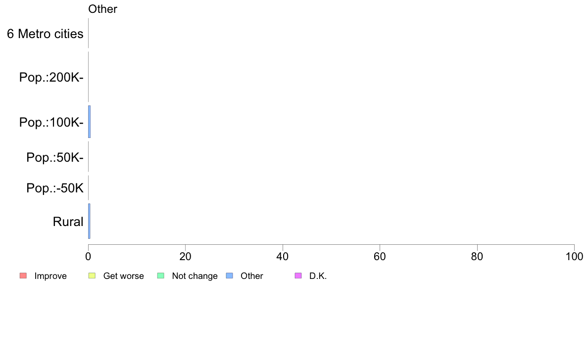The width and height of the screenshot is (588, 364).
Task: Click the Pop.:-50K category label
Action: pos(55,188)
